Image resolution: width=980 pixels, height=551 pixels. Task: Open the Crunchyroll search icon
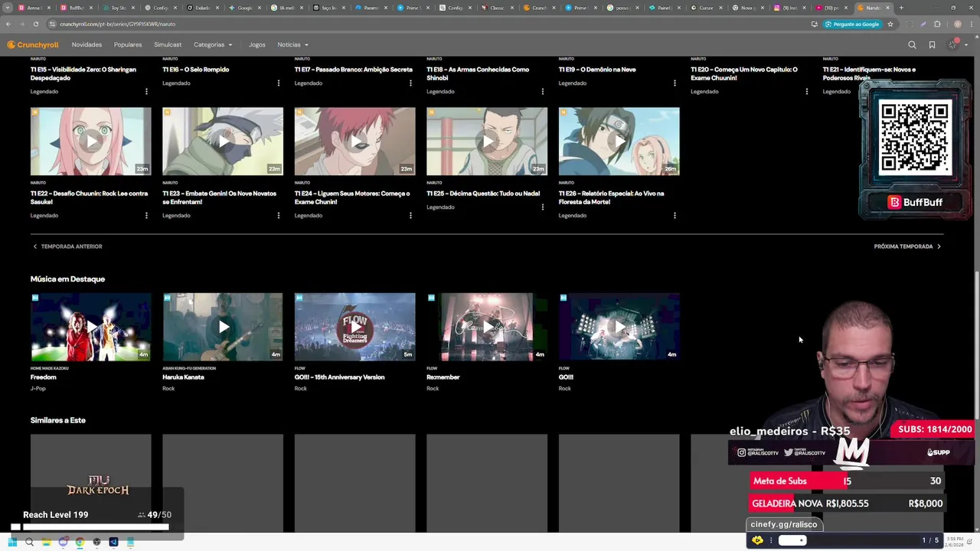(912, 45)
